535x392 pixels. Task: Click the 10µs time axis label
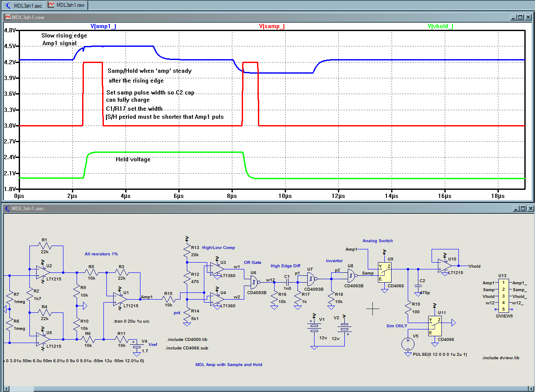point(285,196)
